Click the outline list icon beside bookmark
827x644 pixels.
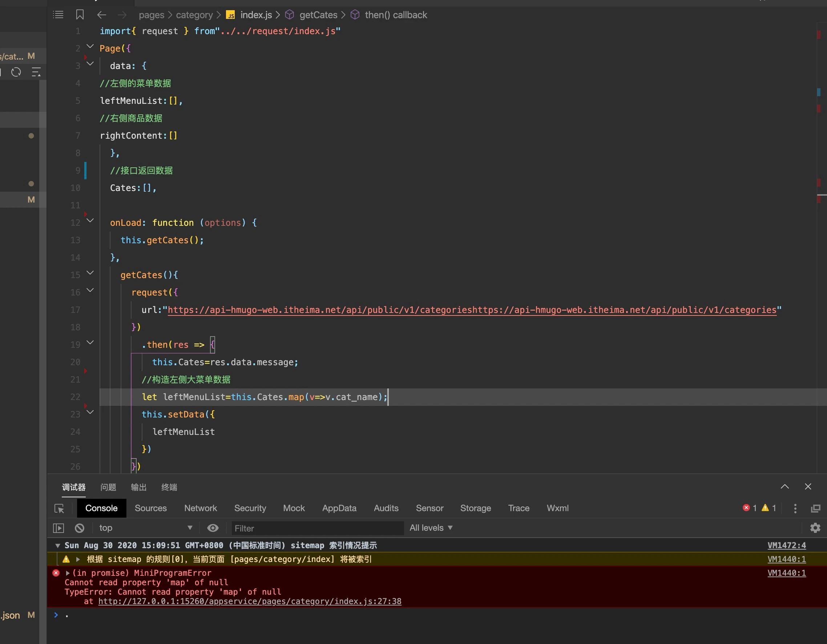58,15
